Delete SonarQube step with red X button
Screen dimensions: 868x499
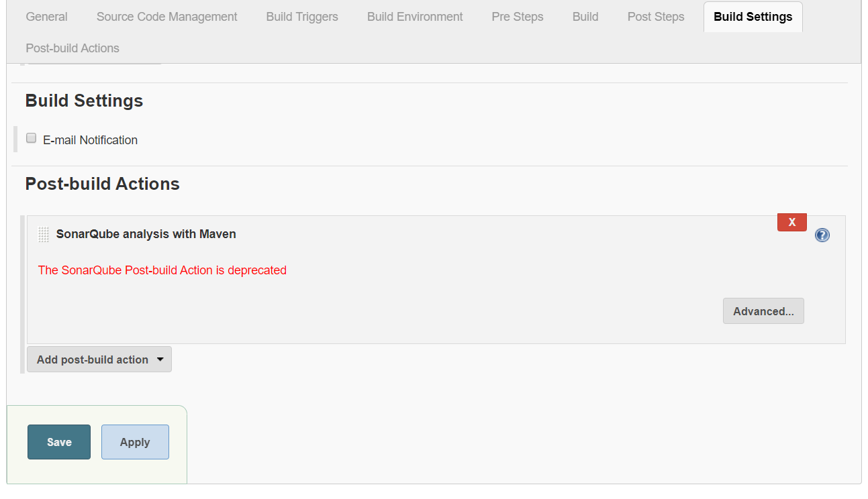791,222
